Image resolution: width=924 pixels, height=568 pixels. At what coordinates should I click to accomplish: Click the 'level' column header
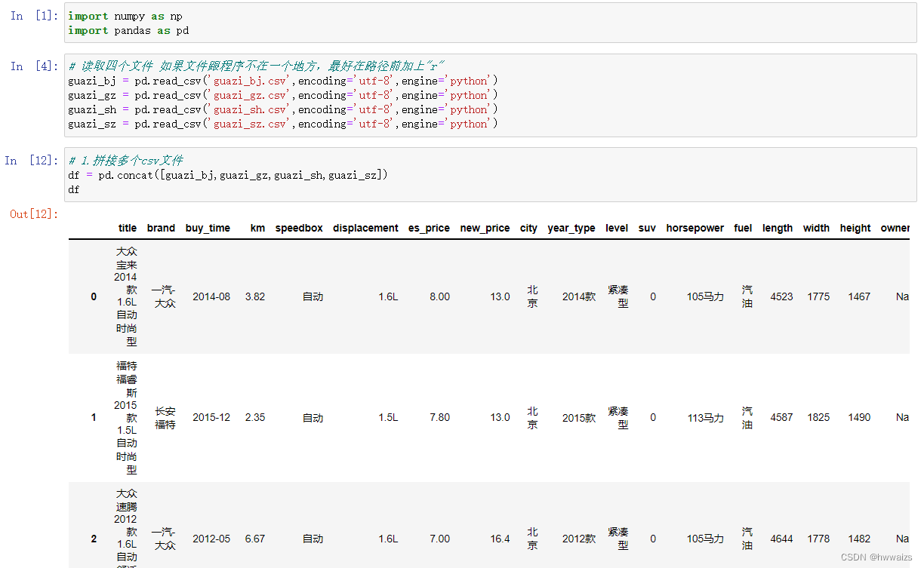[617, 228]
